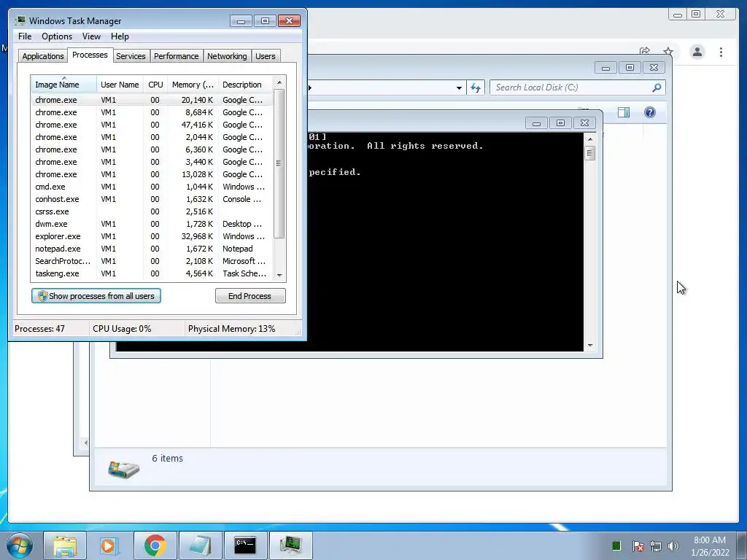Screen dimensions: 747x560
Task: Sort by the CPU column header
Action: coord(155,85)
